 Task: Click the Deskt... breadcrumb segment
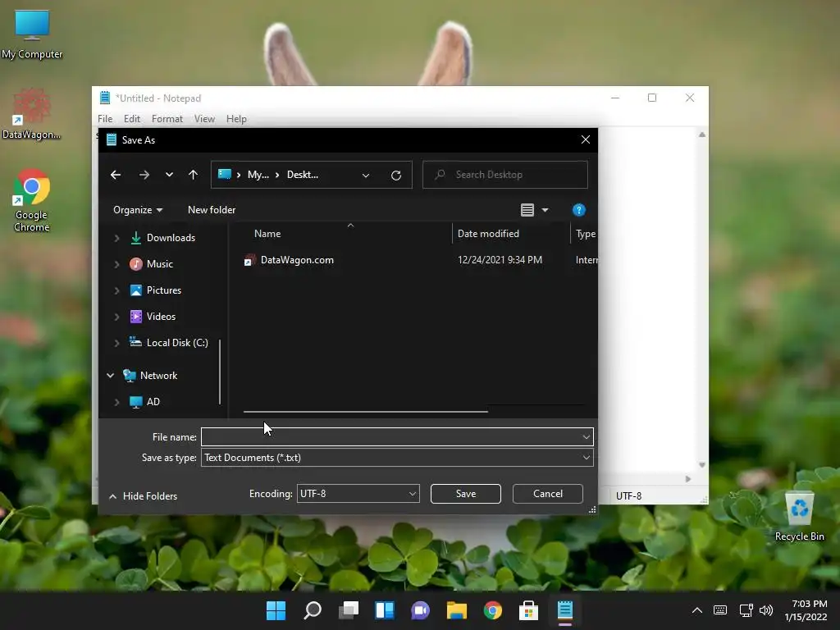[303, 175]
